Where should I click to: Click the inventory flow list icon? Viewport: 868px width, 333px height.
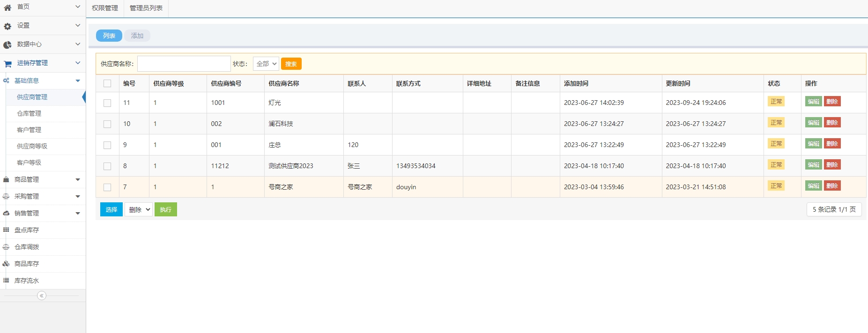pos(6,281)
